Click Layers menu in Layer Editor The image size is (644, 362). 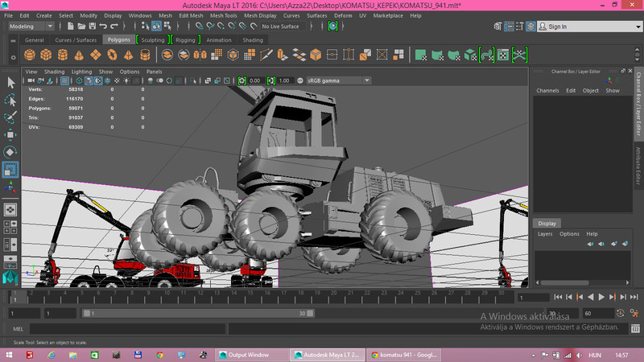(545, 233)
